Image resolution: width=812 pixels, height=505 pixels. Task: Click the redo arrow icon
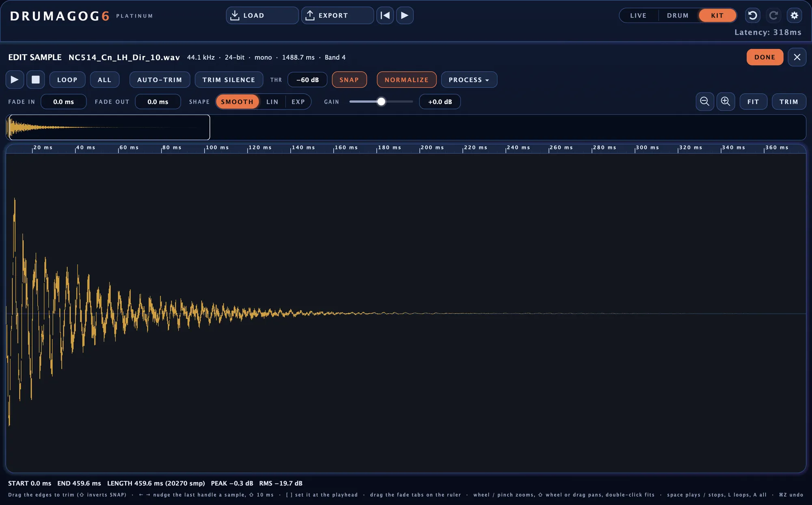pyautogui.click(x=773, y=15)
